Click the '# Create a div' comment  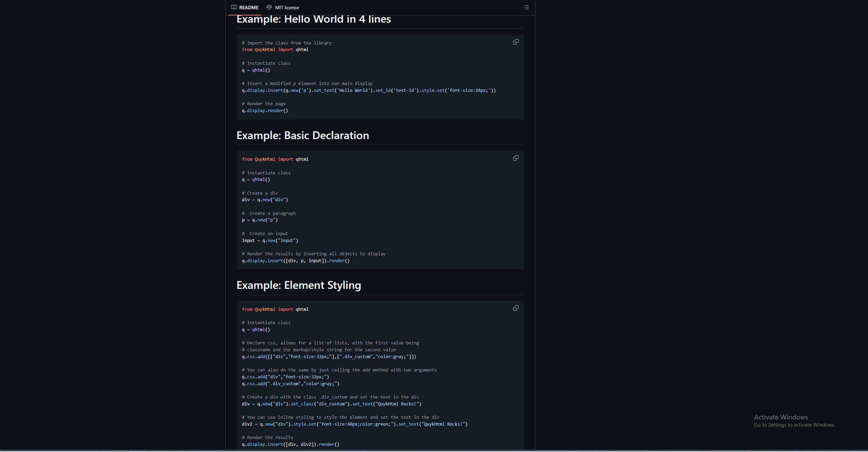[260, 193]
